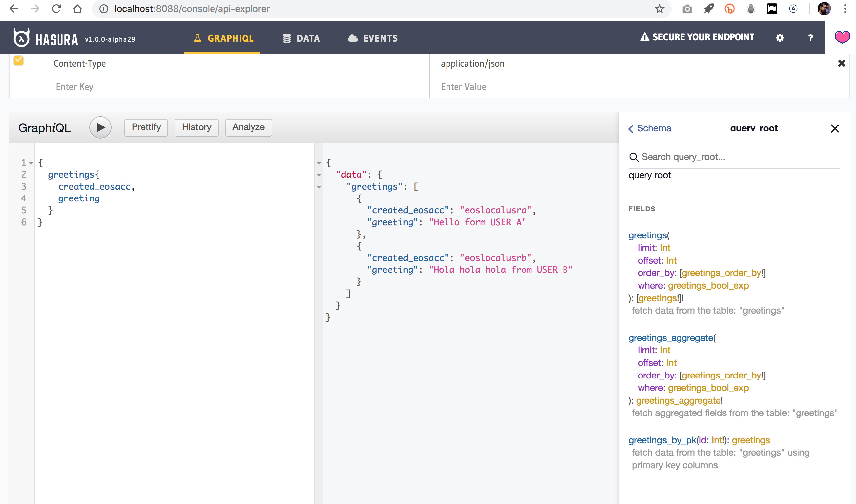Click "eoslocalusrb" result value

(x=495, y=258)
